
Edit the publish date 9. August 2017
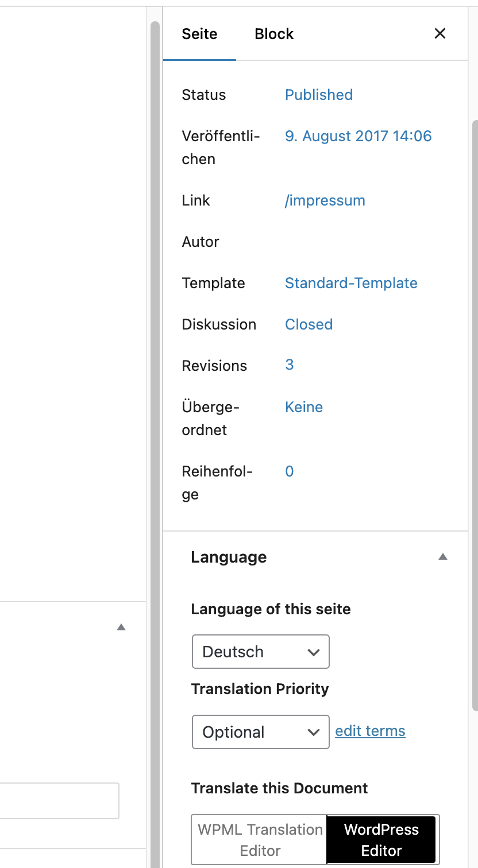point(358,136)
